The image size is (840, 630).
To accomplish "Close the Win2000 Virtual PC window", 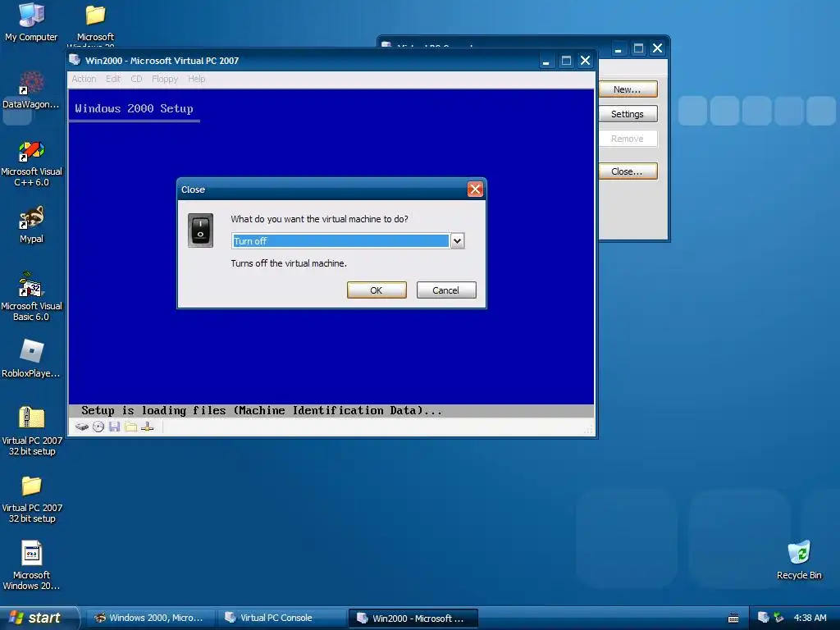I will pos(586,61).
